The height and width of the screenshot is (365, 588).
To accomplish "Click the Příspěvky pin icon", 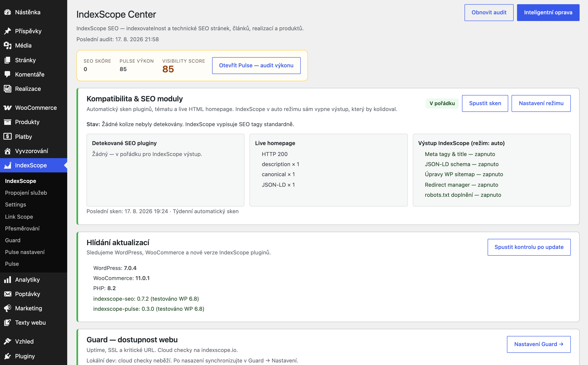I will tap(8, 31).
